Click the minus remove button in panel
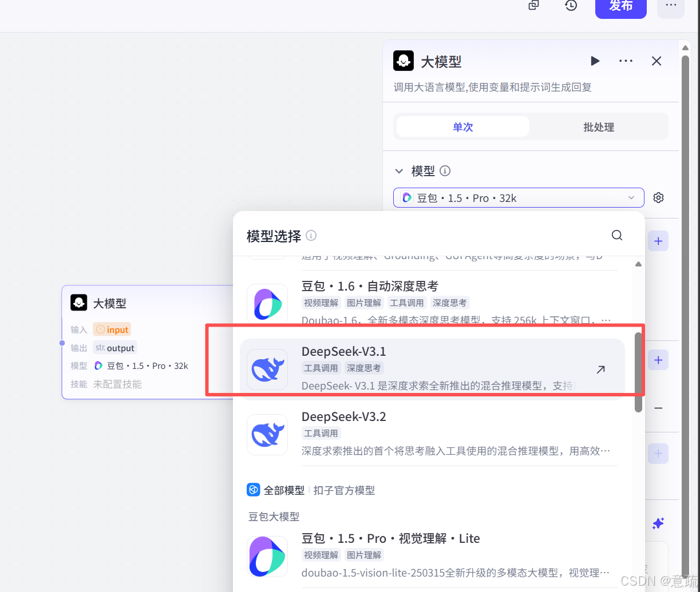 658,408
